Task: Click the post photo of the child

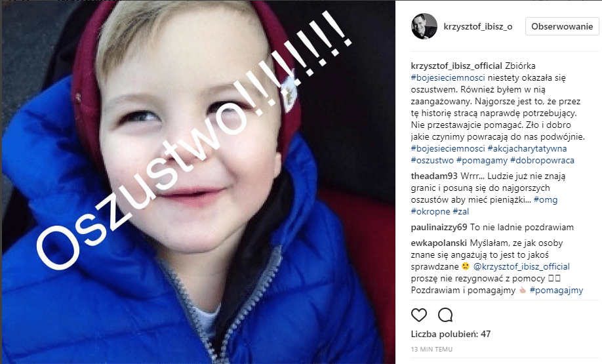Action: 198,182
